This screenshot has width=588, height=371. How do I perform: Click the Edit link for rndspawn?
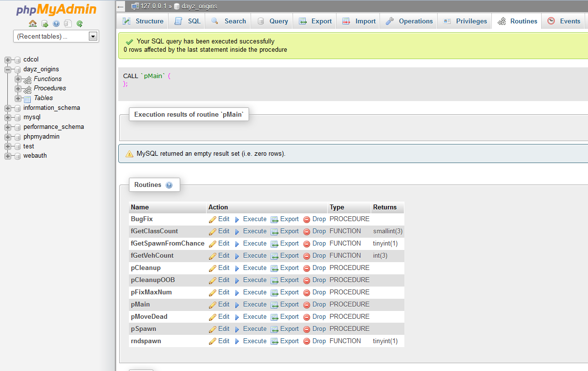224,341
